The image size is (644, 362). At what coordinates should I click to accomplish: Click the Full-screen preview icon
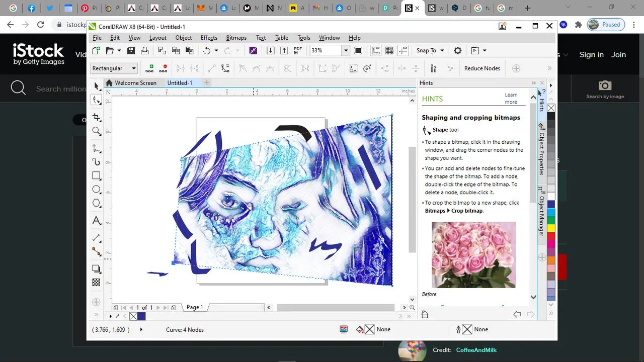click(358, 50)
